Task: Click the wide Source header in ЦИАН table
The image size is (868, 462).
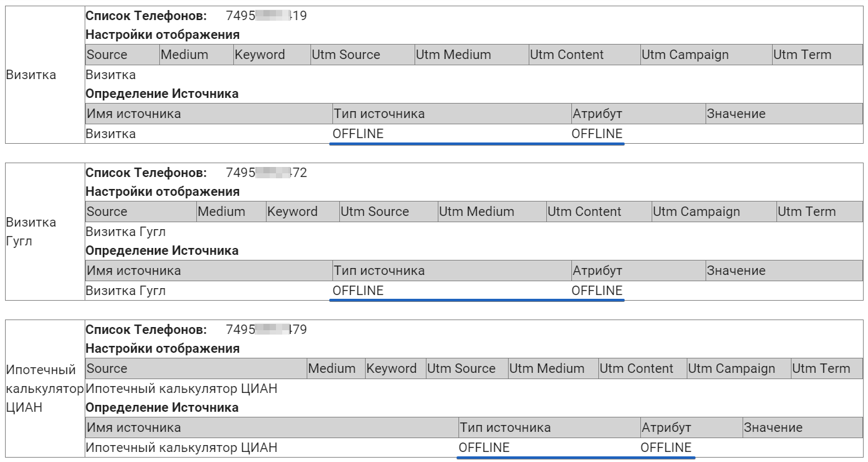Action: click(x=196, y=368)
